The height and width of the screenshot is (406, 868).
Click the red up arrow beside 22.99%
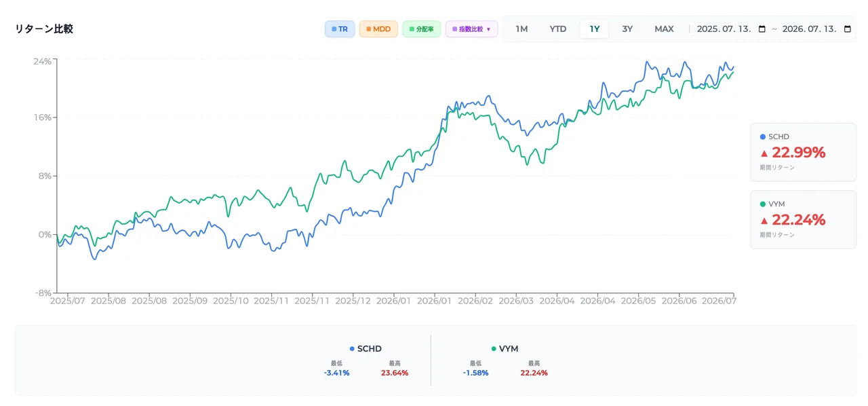[764, 153]
